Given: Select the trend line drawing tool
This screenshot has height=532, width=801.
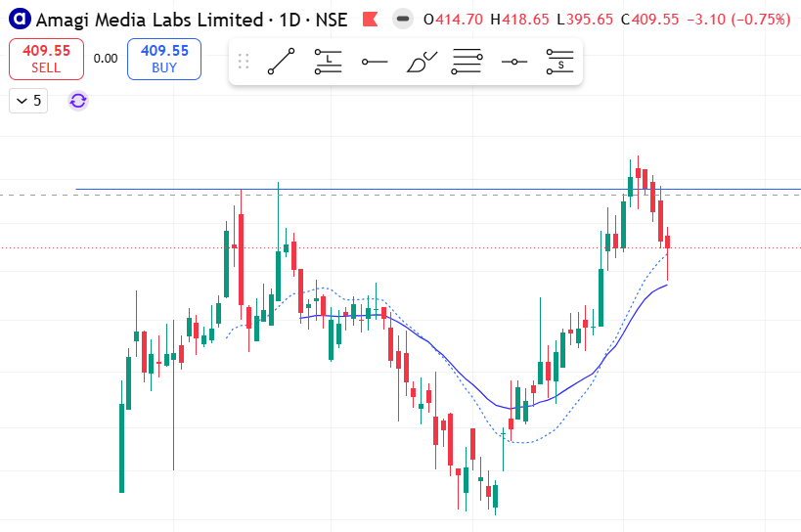Looking at the screenshot, I should click(281, 62).
